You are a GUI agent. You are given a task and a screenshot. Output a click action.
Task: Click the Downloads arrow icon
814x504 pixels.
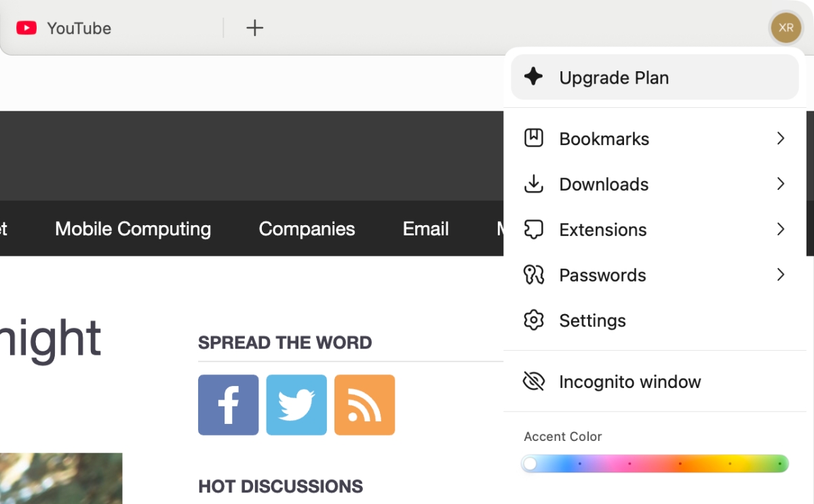click(x=534, y=184)
